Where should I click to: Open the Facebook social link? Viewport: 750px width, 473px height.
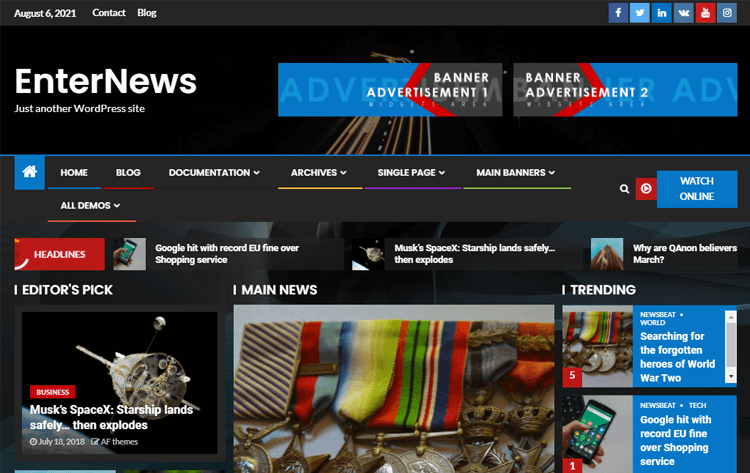tap(618, 13)
